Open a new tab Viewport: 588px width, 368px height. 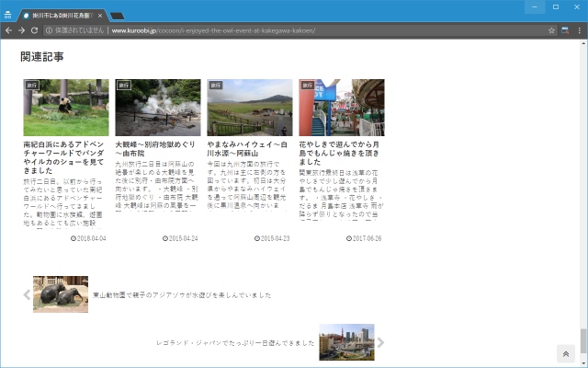click(x=118, y=16)
